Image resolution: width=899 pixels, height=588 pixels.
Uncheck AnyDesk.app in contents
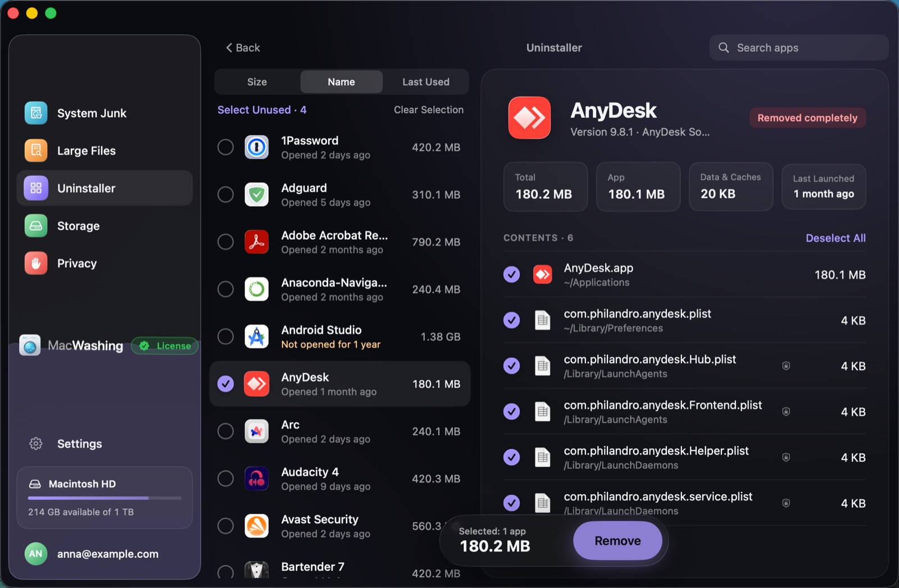coord(511,275)
